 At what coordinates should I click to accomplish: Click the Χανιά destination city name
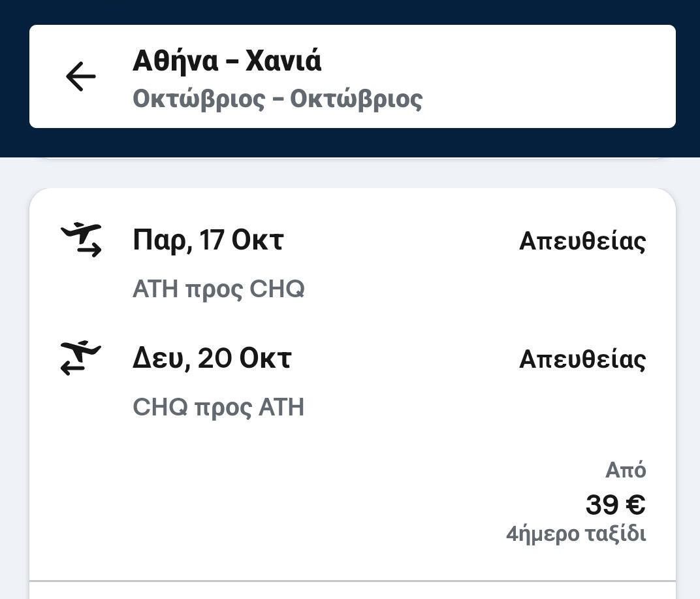[x=283, y=61]
